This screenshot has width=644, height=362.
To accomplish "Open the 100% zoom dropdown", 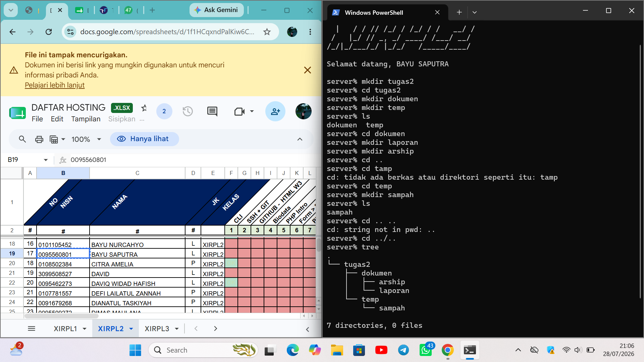I will point(86,139).
